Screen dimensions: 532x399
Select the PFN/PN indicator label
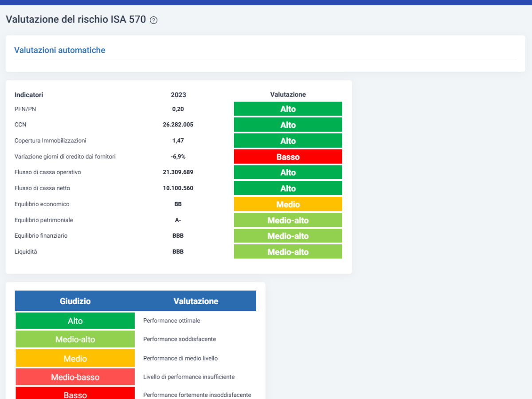click(24, 109)
